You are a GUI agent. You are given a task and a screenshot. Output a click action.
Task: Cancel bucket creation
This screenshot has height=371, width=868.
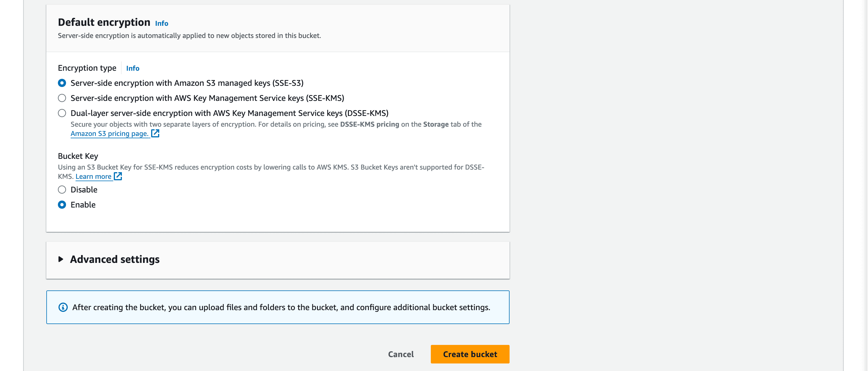tap(401, 354)
